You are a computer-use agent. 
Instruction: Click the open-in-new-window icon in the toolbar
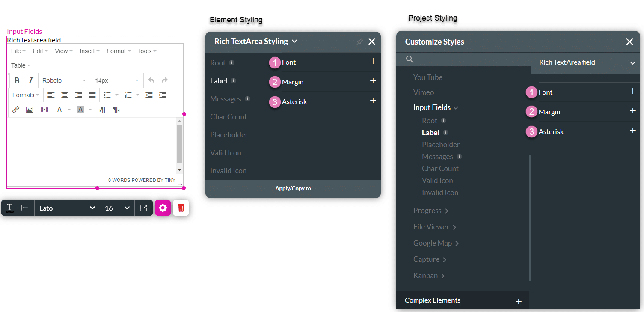click(x=144, y=208)
